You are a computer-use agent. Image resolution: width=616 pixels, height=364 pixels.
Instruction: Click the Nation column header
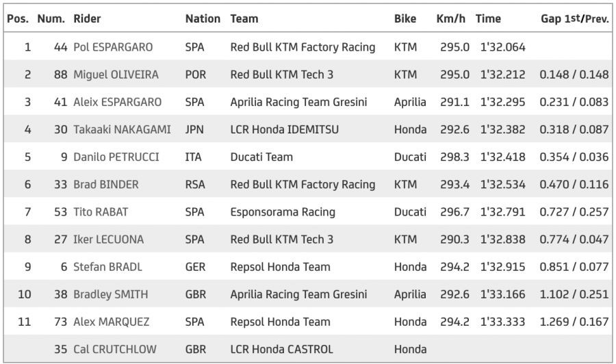click(x=203, y=19)
